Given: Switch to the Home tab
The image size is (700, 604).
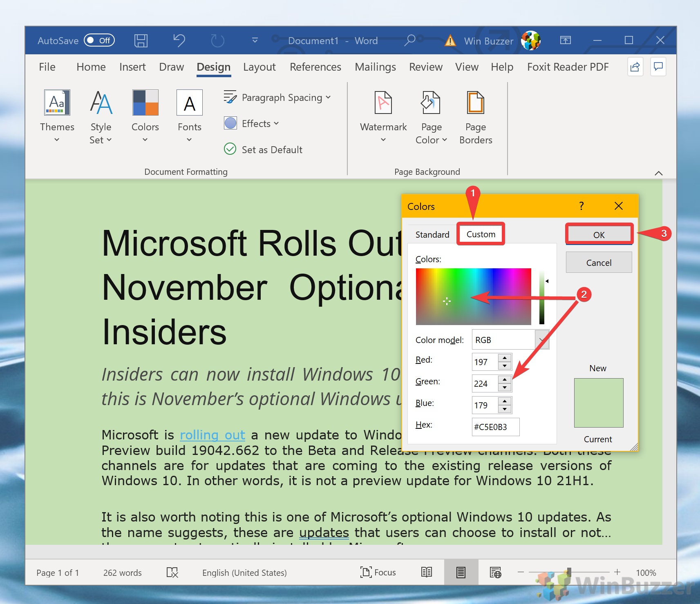Looking at the screenshot, I should 91,67.
